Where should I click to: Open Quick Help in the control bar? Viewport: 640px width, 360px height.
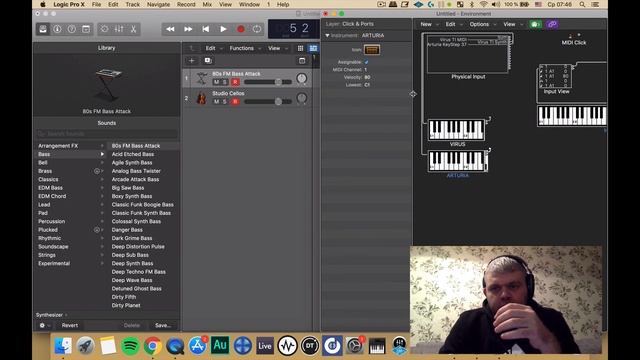click(71, 29)
